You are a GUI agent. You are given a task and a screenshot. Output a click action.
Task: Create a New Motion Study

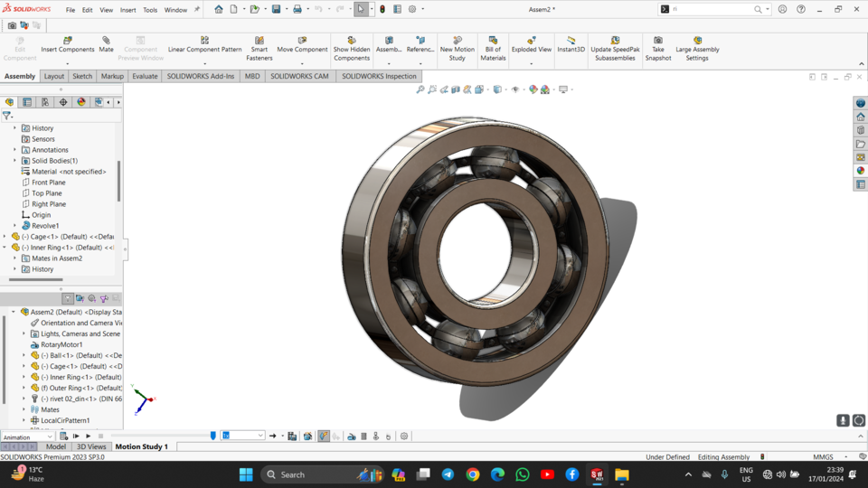[458, 49]
